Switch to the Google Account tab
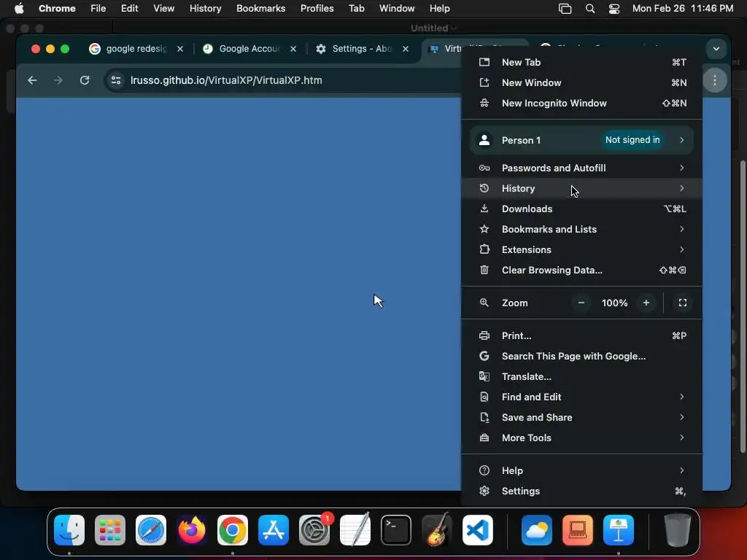Screen dimensions: 747x560 pyautogui.click(x=249, y=49)
